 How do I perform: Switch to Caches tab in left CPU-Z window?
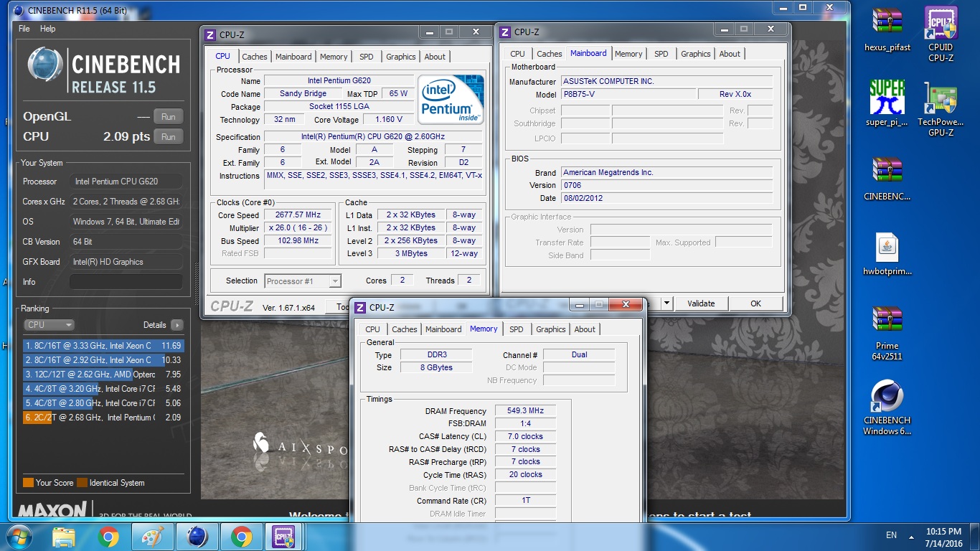pos(255,57)
